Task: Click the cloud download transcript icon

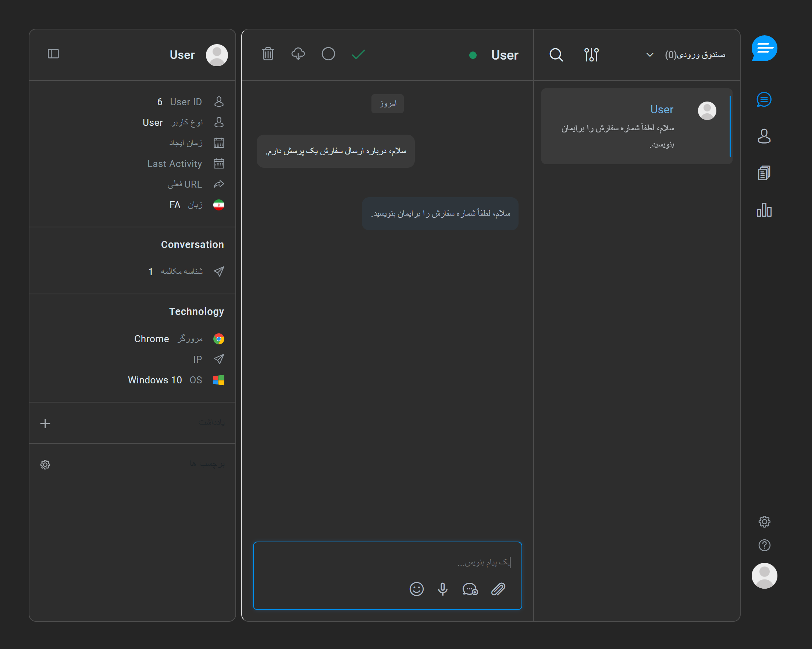Action: [x=298, y=54]
